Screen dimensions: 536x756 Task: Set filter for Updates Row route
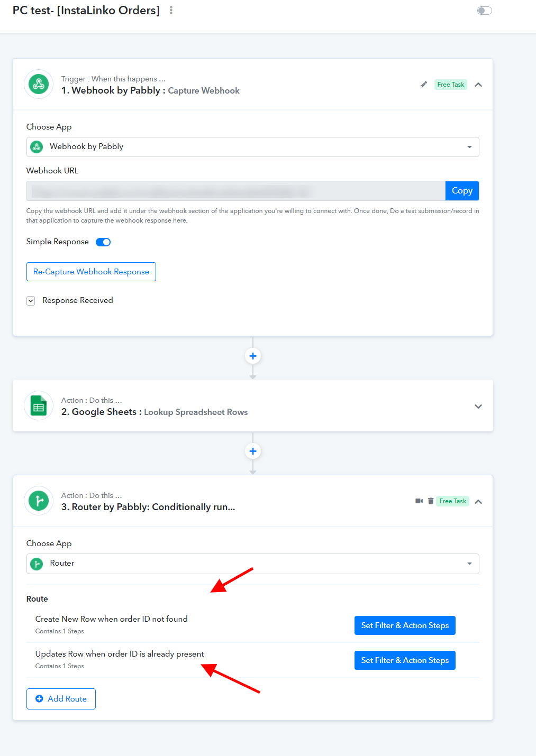pos(405,660)
